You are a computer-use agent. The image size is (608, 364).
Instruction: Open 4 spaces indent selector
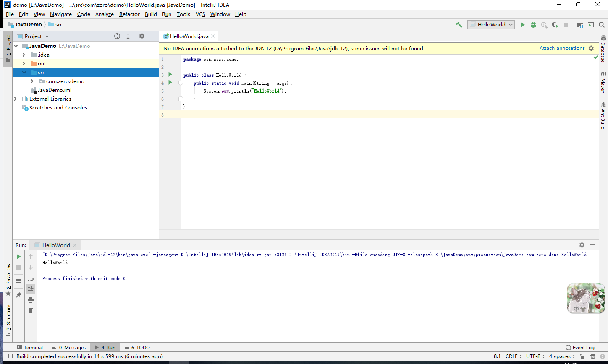(562, 356)
